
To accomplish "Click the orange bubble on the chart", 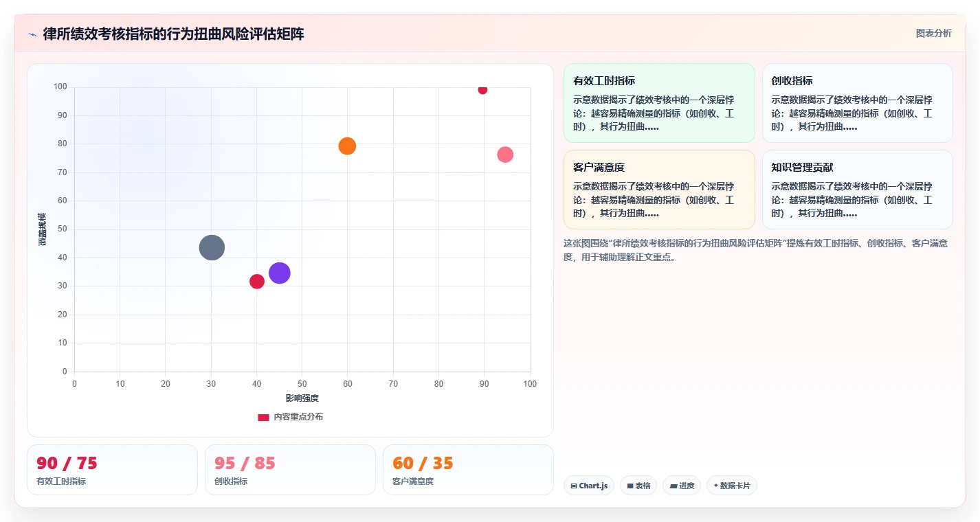I will point(347,146).
